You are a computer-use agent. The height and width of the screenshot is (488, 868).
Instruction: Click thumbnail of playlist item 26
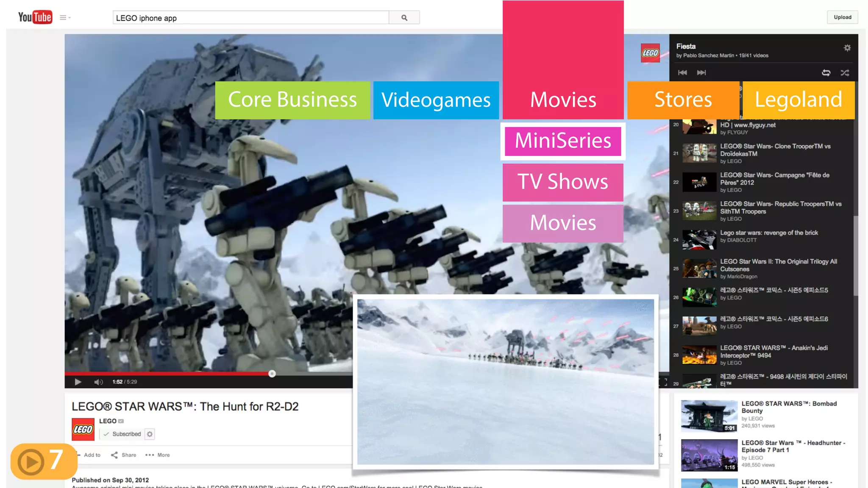[x=699, y=297]
